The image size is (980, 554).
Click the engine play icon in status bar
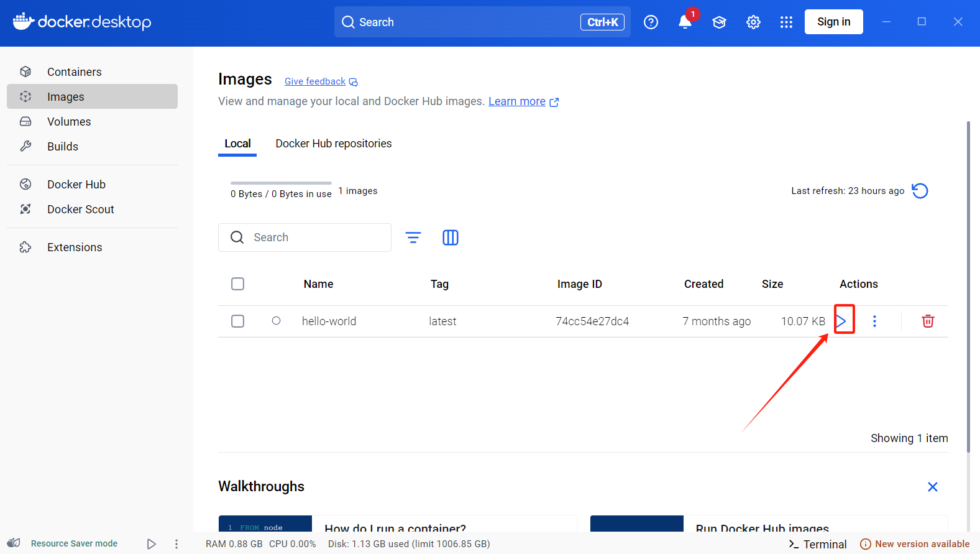[151, 544]
